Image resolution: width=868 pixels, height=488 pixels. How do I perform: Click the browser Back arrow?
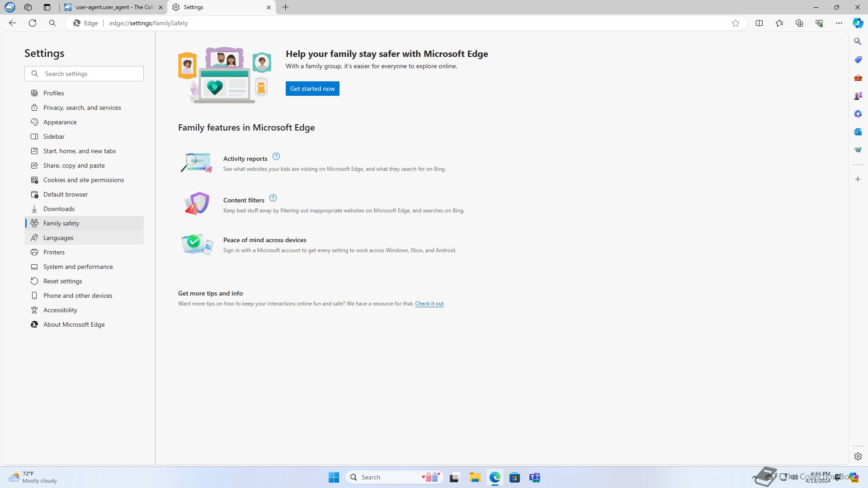[x=13, y=23]
